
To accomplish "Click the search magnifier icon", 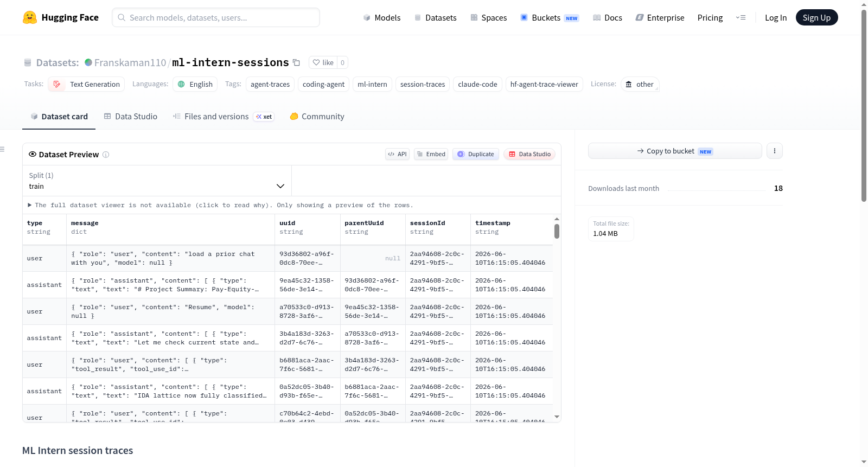I will pos(122,17).
